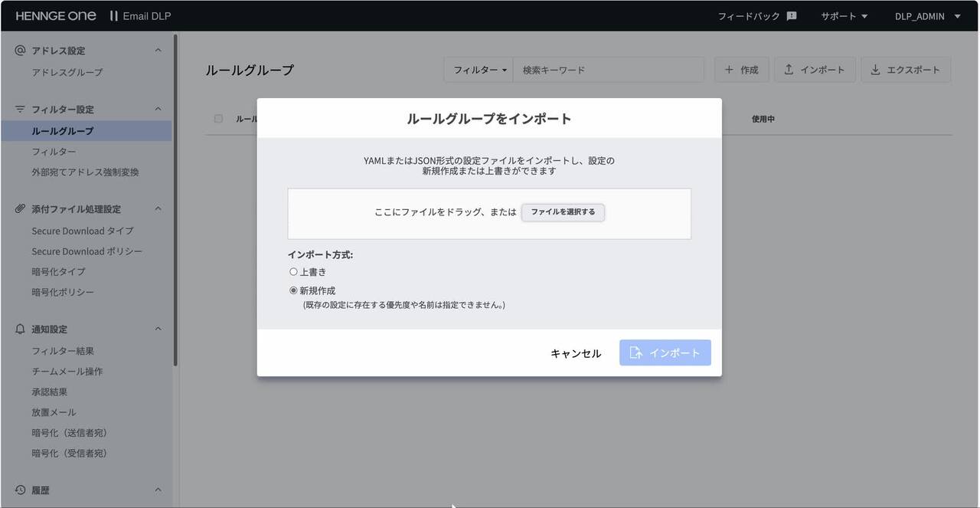Open the サポート dropdown menu
The width and height of the screenshot is (980, 508).
pos(844,16)
